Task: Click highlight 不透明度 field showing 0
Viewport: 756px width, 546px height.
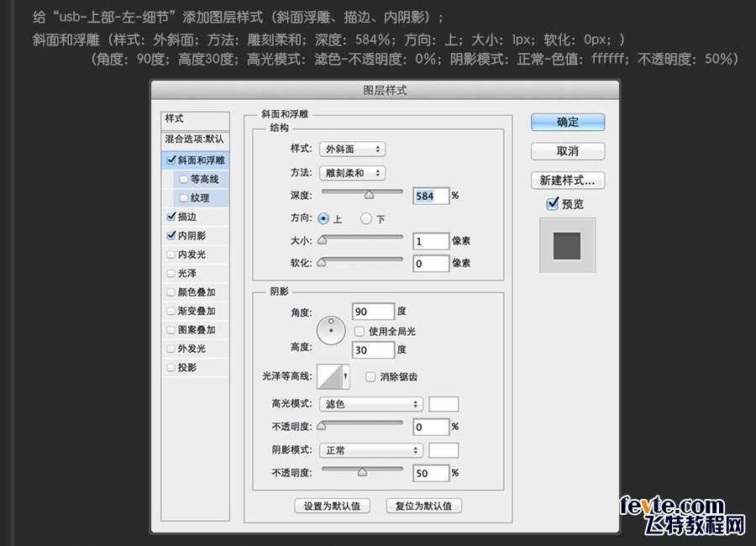Action: 431,427
